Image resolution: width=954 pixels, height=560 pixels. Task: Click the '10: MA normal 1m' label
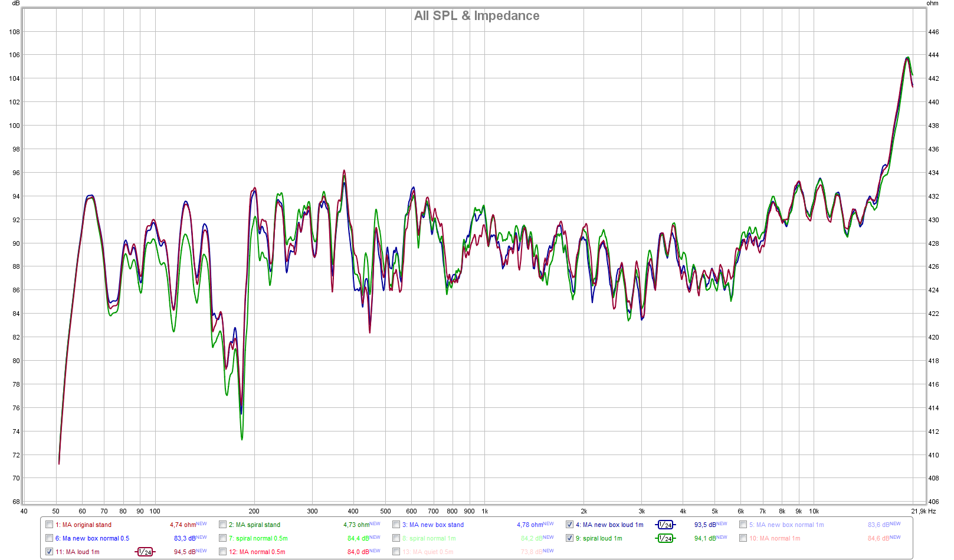[x=775, y=538]
